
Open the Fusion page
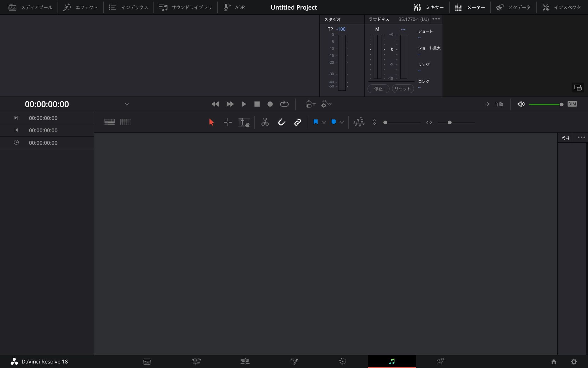coord(294,361)
